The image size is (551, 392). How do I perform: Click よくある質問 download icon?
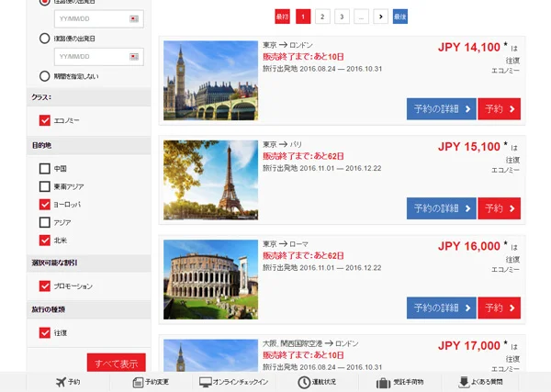pyautogui.click(x=464, y=382)
